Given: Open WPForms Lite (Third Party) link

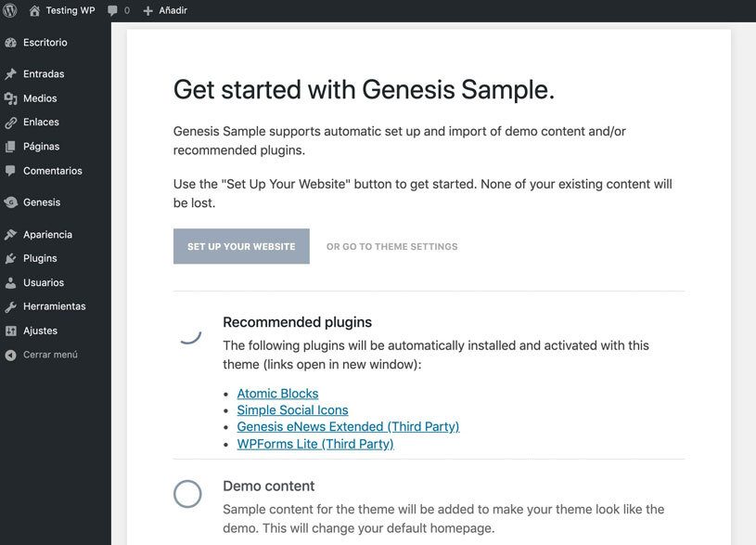Looking at the screenshot, I should 315,444.
